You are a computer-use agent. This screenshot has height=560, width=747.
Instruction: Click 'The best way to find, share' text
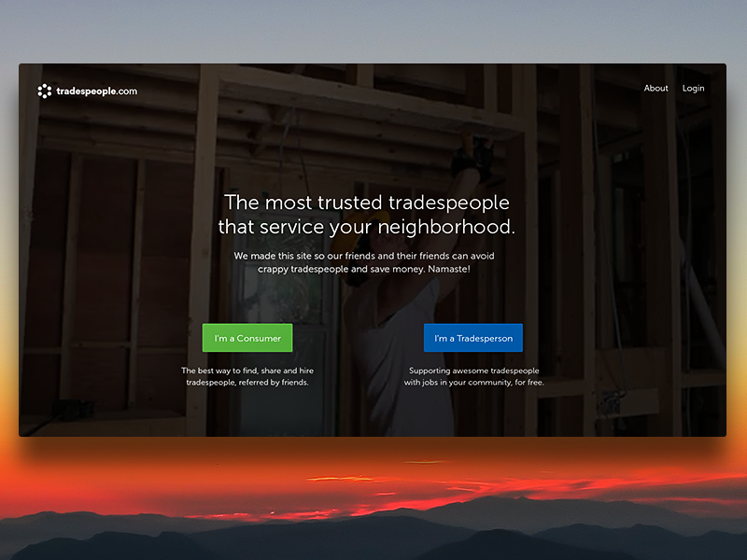click(247, 371)
